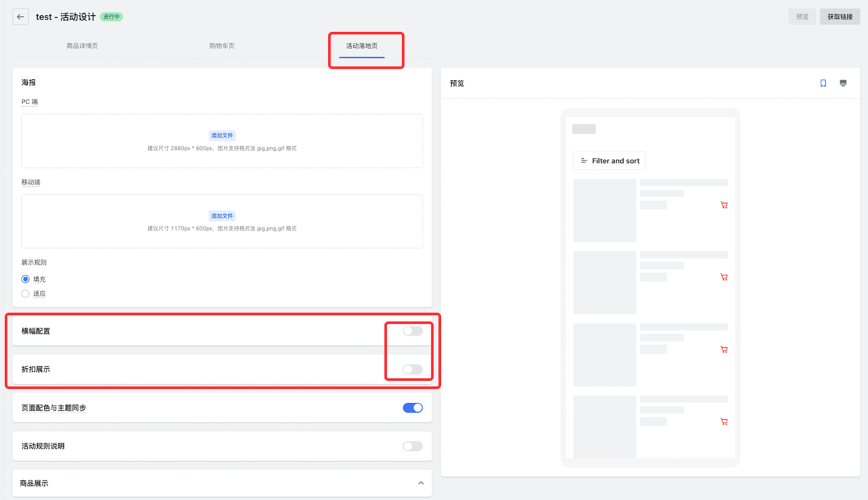Open Filter and sort in preview
868x500 pixels.
pyautogui.click(x=609, y=161)
